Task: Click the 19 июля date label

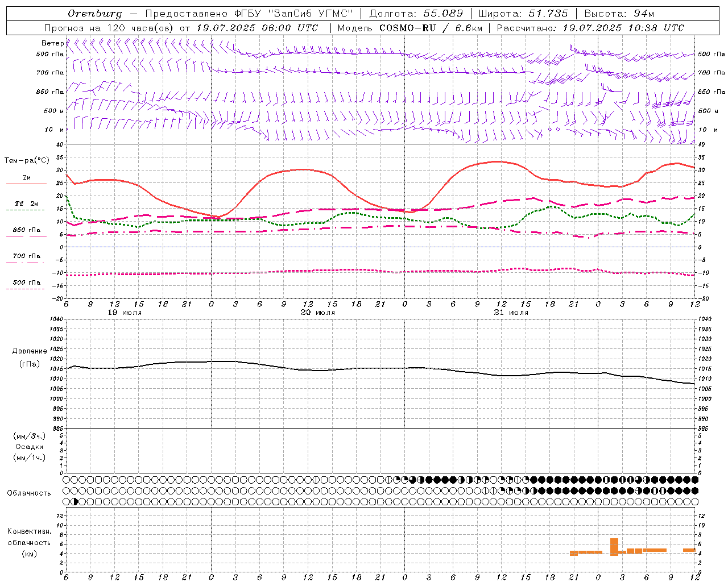Action: (x=125, y=313)
